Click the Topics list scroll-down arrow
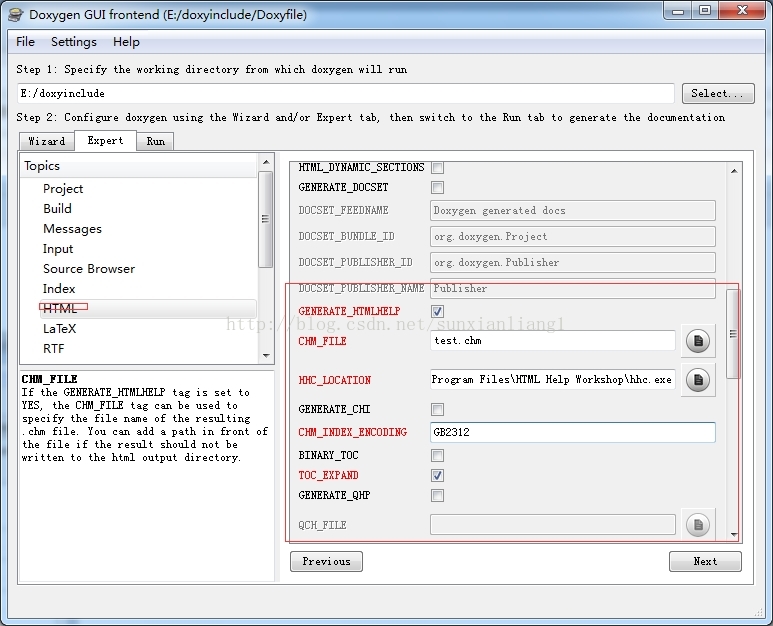Screen dimensions: 773x626 [266, 355]
